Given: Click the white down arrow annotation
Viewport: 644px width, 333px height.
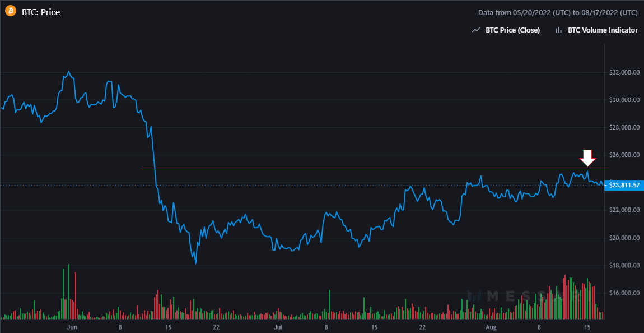Looking at the screenshot, I should tap(587, 158).
